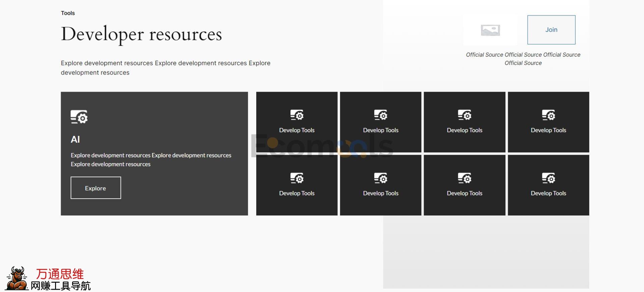This screenshot has height=292, width=644.
Task: Click the icon of the third bottom-row Develop Tools tile
Action: click(465, 178)
